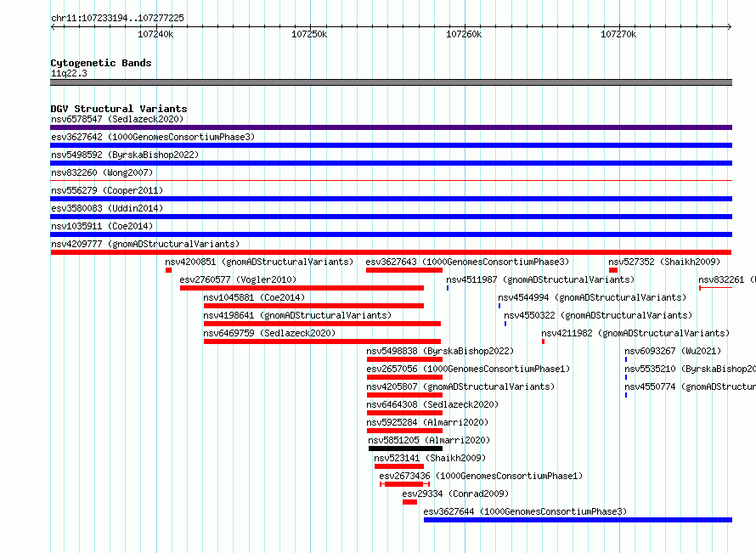Click the blue esv3627644 variant bar
Viewport: 756px width, 553px height.
click(x=578, y=520)
